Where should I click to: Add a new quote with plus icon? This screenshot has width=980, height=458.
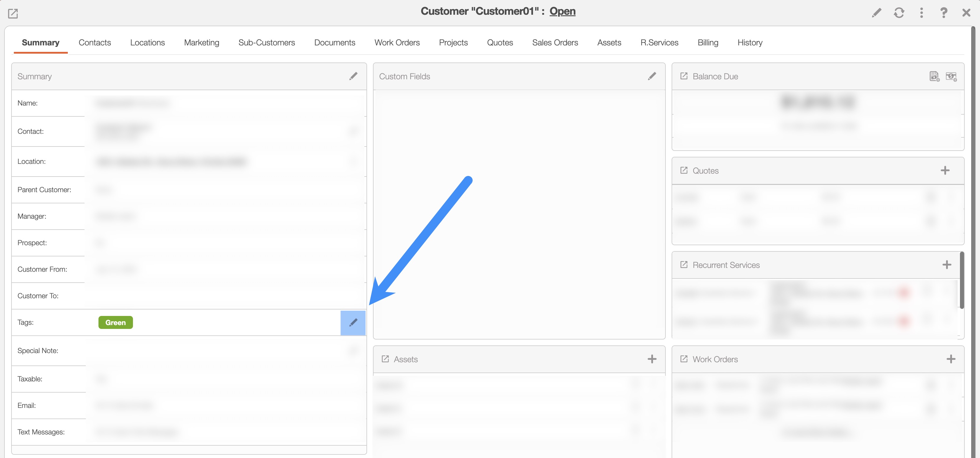[945, 170]
